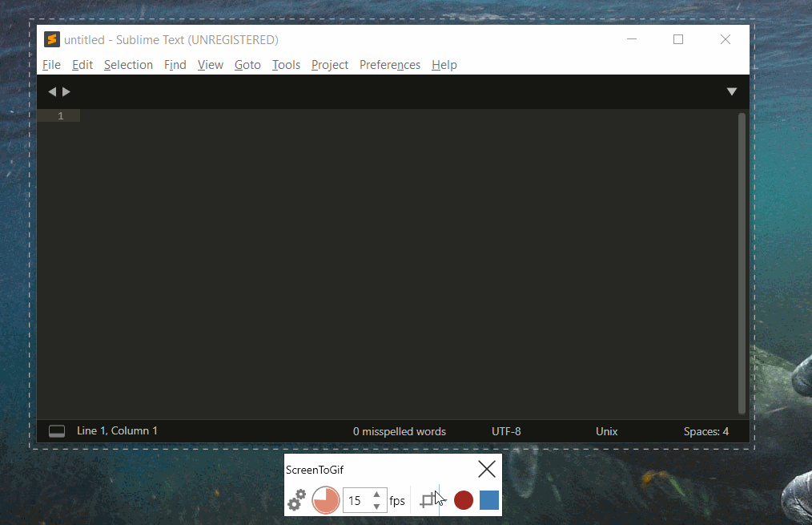Open the Selection menu
812x525 pixels.
point(128,65)
